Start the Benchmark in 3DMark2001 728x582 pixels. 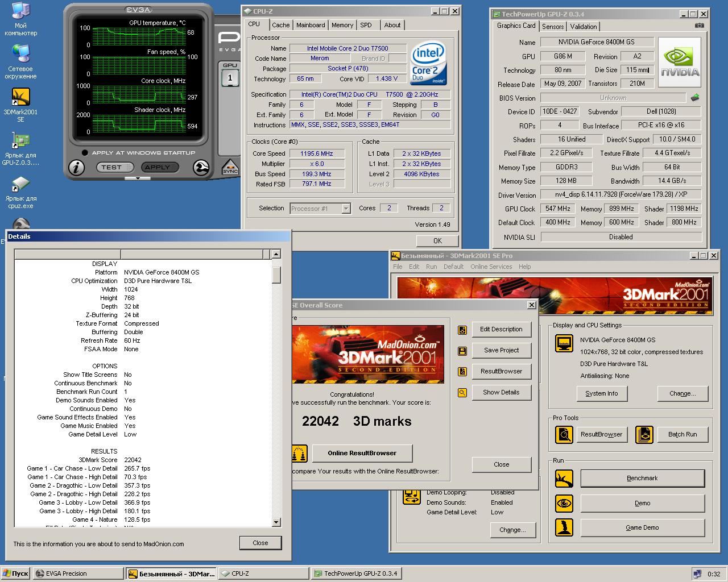pyautogui.click(x=642, y=478)
